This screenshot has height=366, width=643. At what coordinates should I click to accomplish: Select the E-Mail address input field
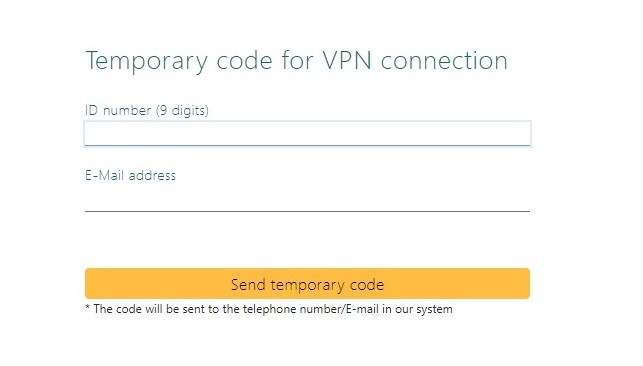308,199
